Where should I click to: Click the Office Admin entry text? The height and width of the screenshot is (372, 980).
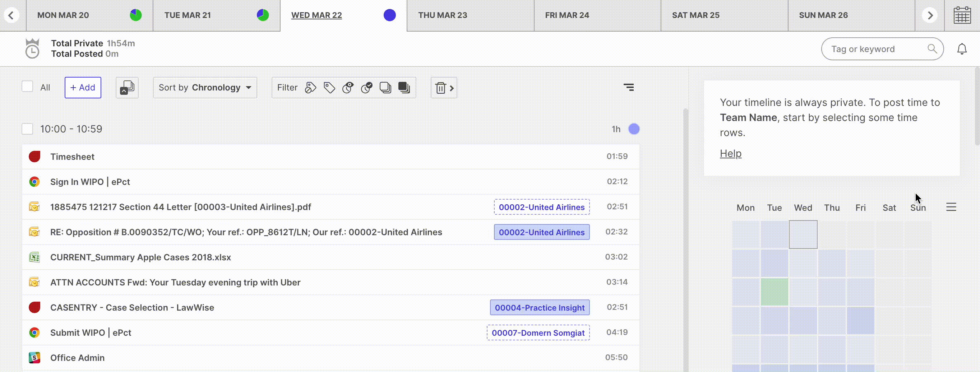pyautogui.click(x=77, y=358)
